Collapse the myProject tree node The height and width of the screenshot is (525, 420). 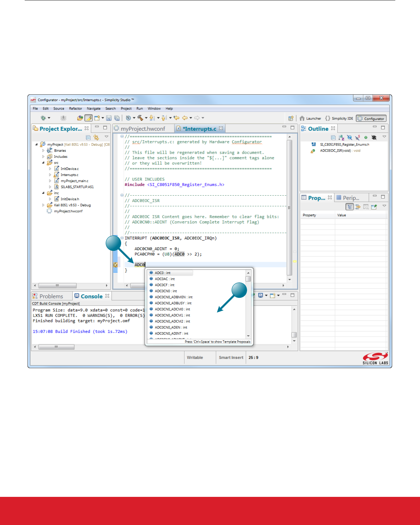(36, 144)
